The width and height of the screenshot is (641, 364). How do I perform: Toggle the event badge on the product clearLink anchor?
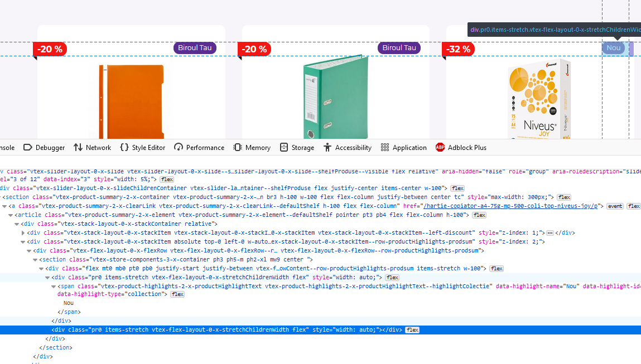(615, 206)
